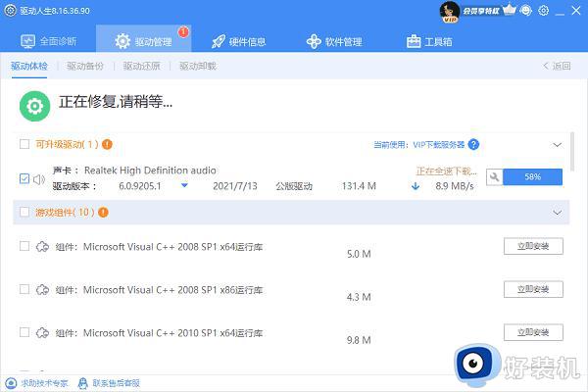Viewport: 588px width, 392px height.
Task: Click the 求助技术专家 link
Action: coord(37,383)
